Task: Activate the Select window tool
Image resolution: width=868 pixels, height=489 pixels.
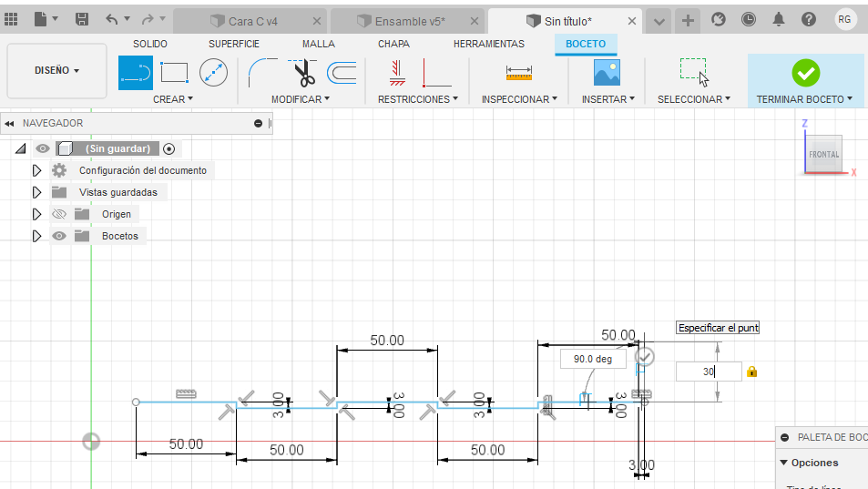Action: click(694, 73)
